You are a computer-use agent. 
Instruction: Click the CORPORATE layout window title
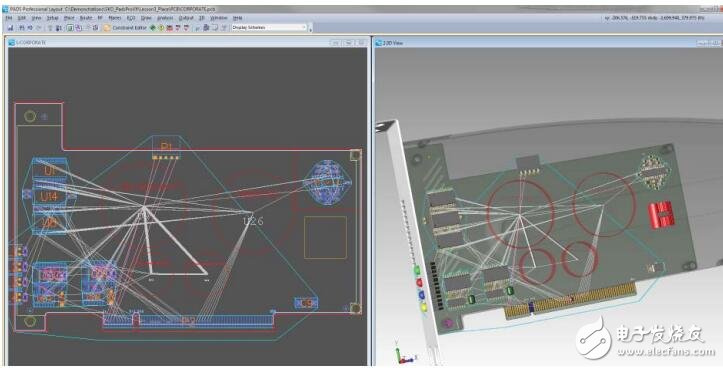(x=30, y=42)
